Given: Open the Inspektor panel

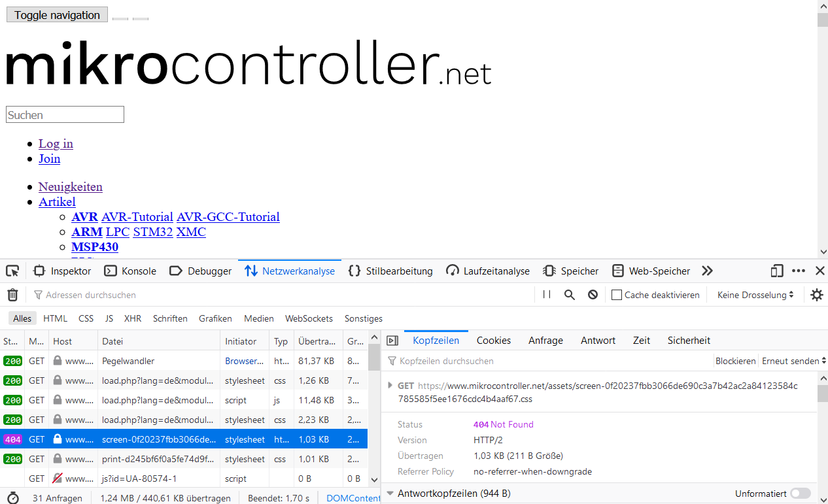Looking at the screenshot, I should (x=63, y=271).
